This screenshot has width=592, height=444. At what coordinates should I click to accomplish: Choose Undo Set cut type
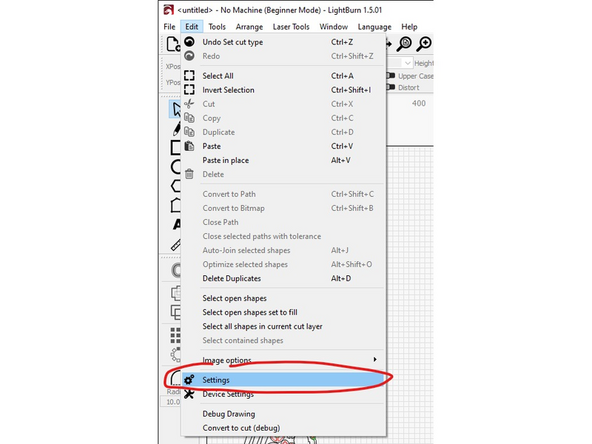click(283, 42)
